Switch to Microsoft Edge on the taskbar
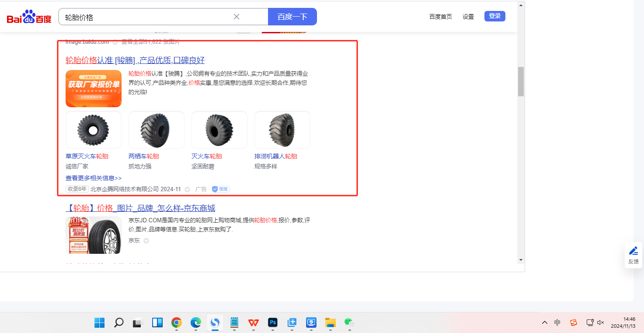644x333 pixels. (x=195, y=322)
